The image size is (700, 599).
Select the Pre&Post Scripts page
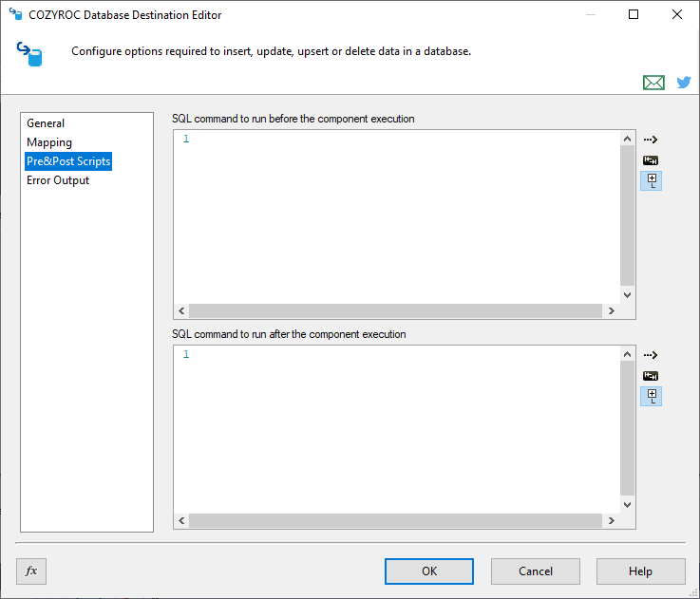click(x=68, y=161)
